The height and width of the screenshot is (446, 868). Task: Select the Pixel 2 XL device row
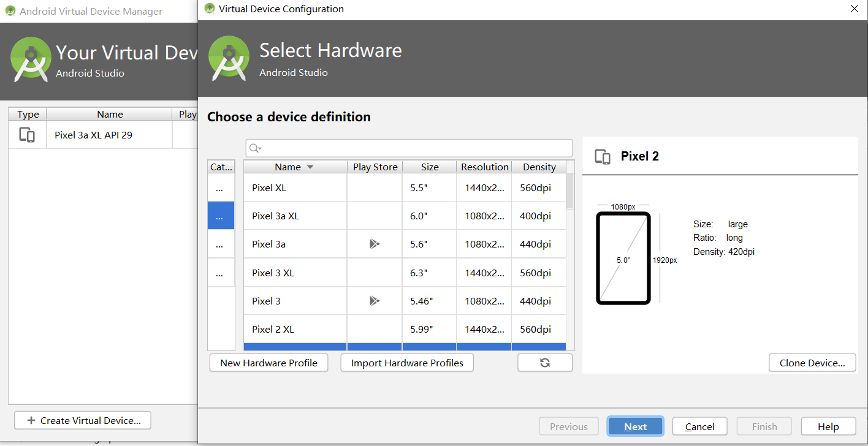(x=405, y=329)
